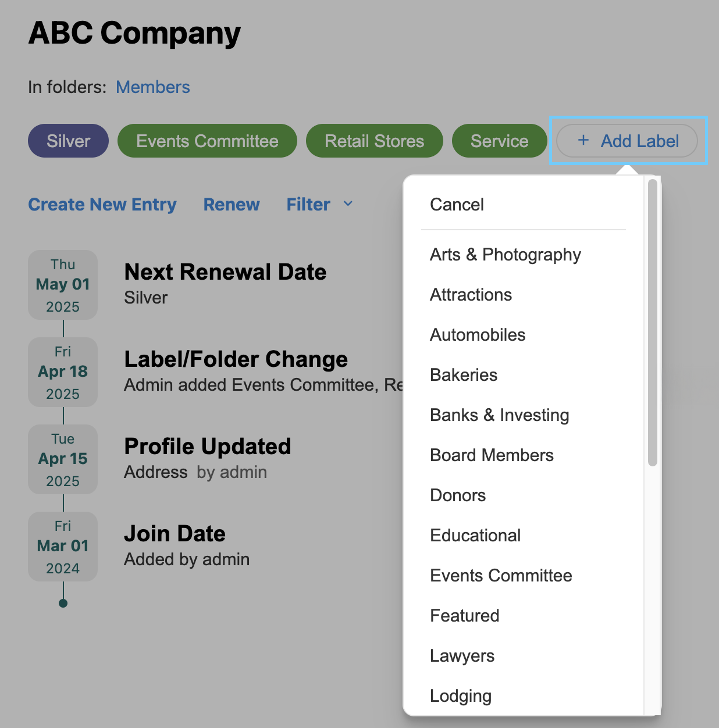Select the Retail Stores label pill
The height and width of the screenshot is (728, 719).
[x=374, y=141]
